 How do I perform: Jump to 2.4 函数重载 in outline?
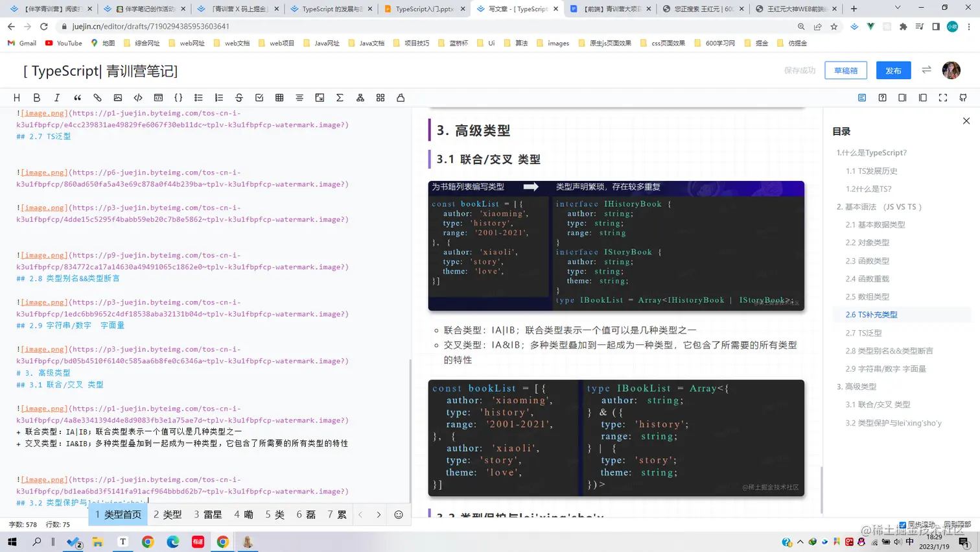click(x=867, y=279)
